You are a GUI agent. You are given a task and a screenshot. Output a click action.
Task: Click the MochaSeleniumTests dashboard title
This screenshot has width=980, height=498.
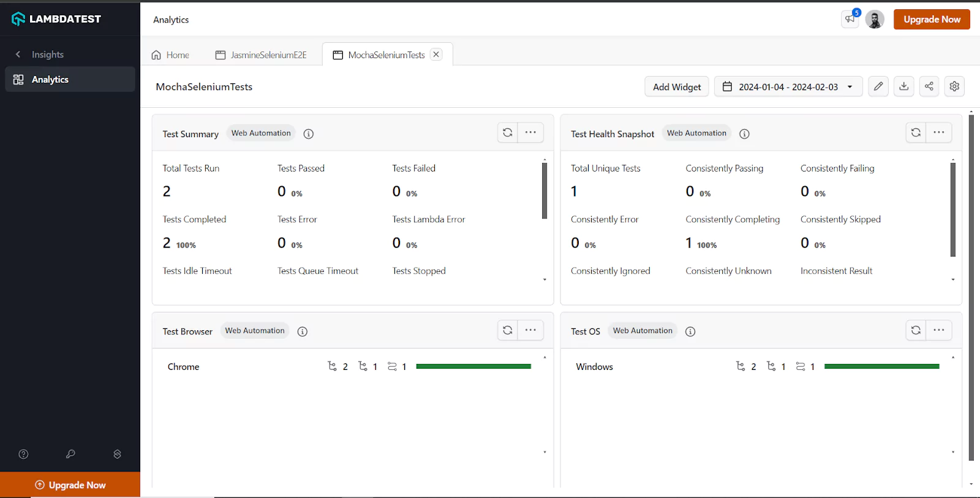pos(204,87)
